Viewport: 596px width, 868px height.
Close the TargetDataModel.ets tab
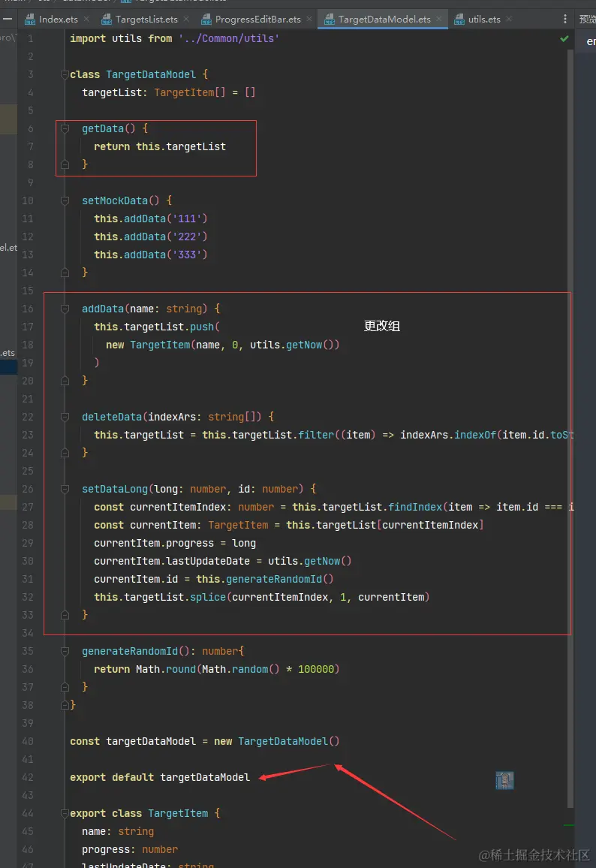439,20
